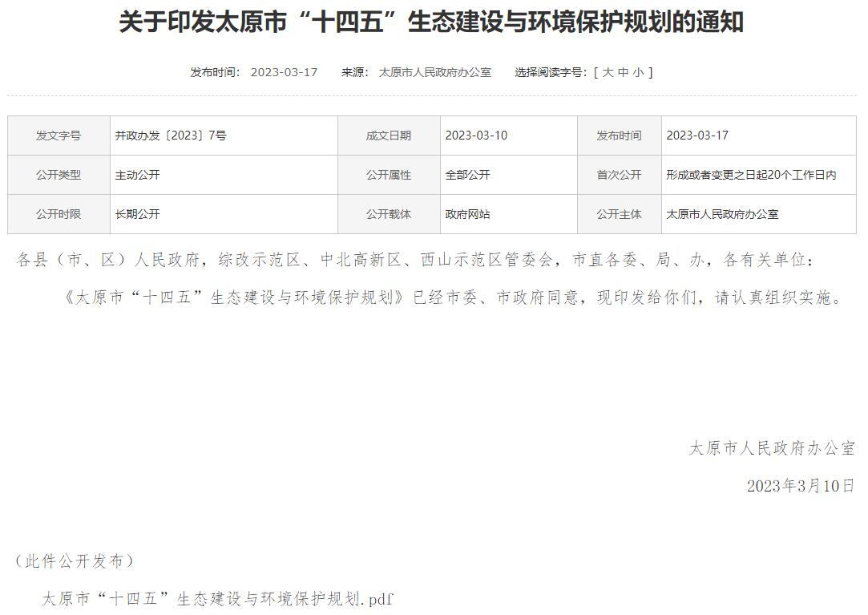
Task: Select the 主动公开 value cell
Action: click(x=224, y=175)
